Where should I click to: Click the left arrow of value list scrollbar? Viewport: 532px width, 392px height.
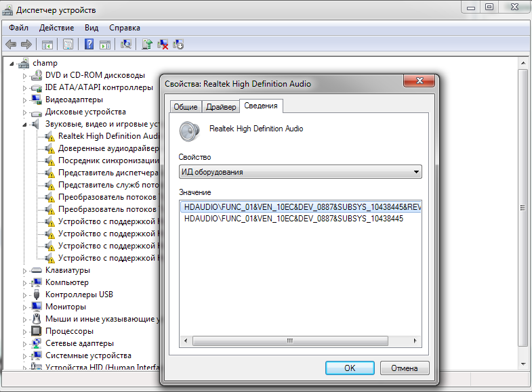186,341
